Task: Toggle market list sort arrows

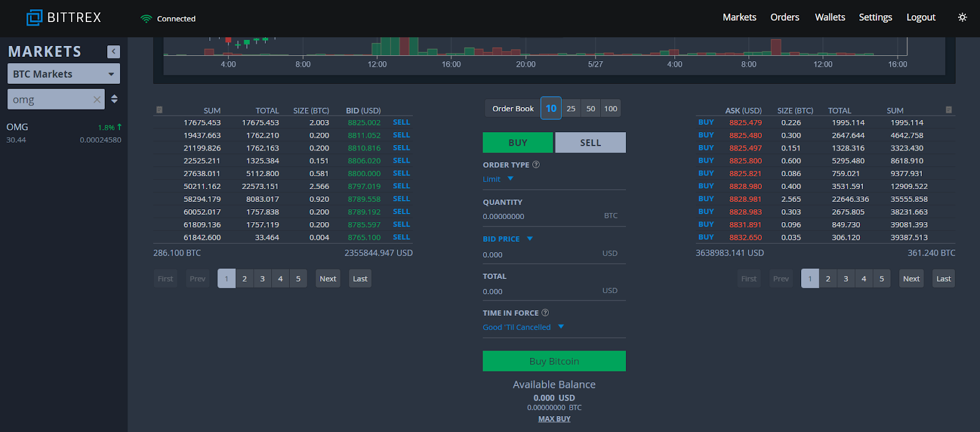Action: pyautogui.click(x=115, y=99)
